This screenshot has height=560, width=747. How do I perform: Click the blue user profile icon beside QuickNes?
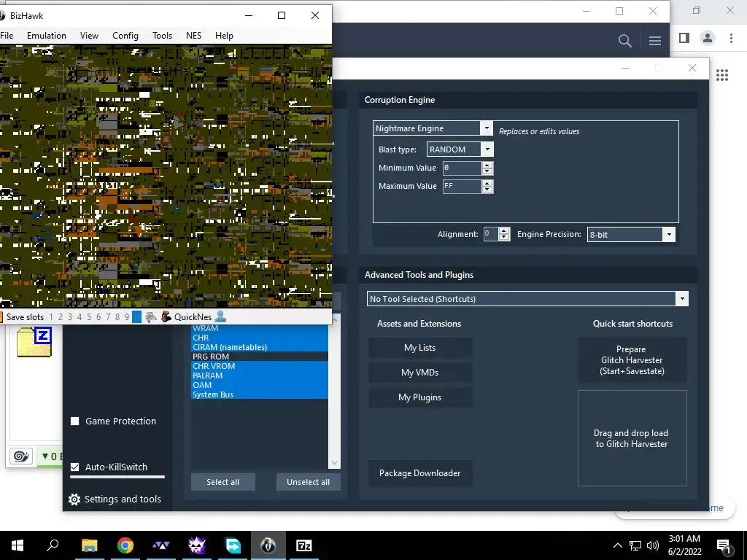pos(220,316)
